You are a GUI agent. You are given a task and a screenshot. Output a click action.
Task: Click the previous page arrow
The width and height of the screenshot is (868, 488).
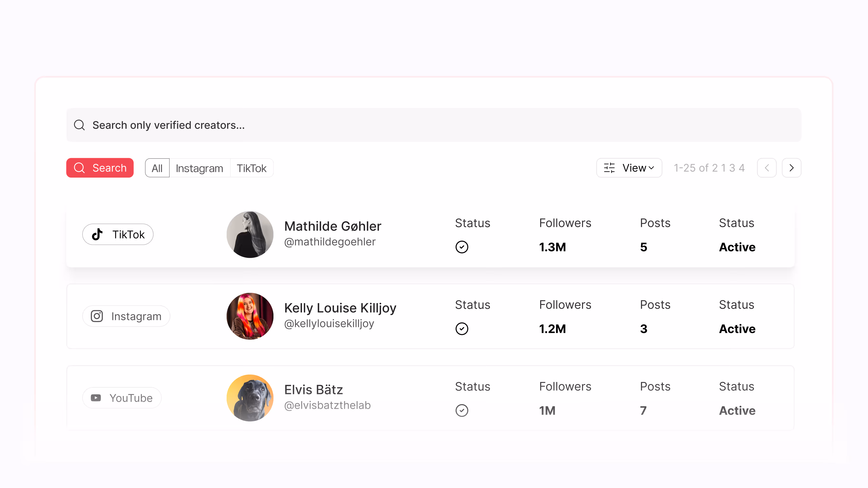click(x=767, y=168)
